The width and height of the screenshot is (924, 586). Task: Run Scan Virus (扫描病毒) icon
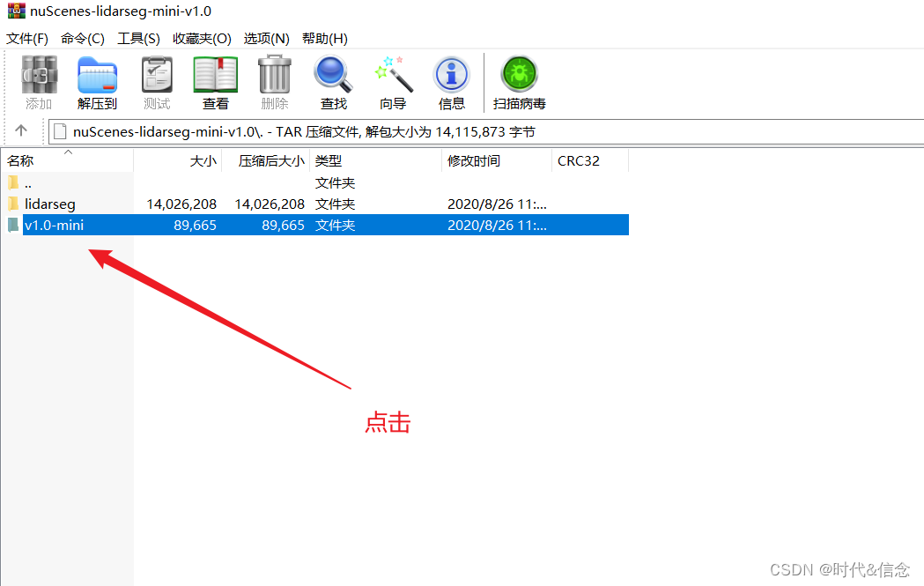tap(519, 74)
